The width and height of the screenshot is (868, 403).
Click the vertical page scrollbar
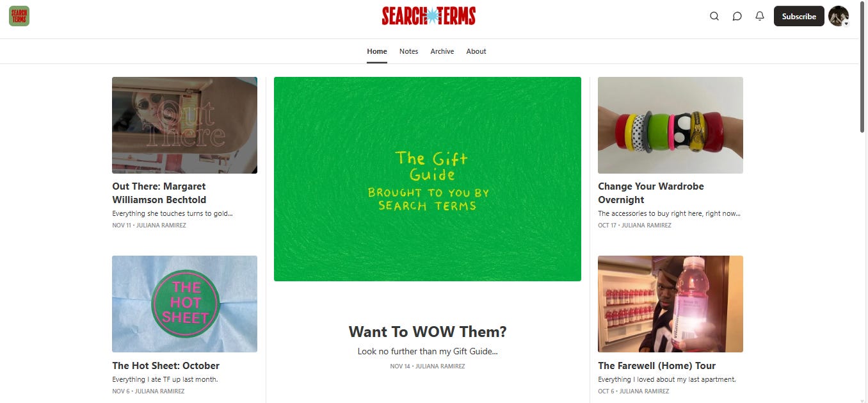864,201
